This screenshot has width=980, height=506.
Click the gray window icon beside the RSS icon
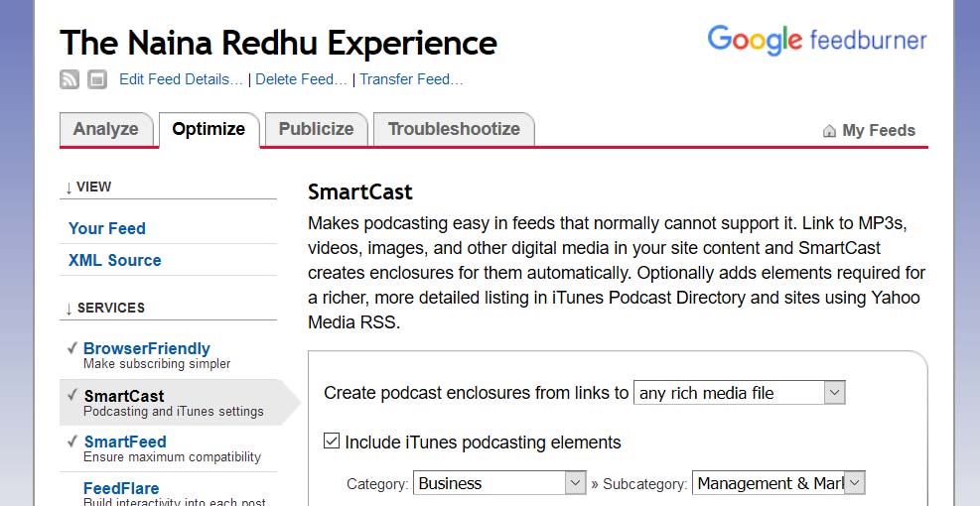tap(97, 79)
